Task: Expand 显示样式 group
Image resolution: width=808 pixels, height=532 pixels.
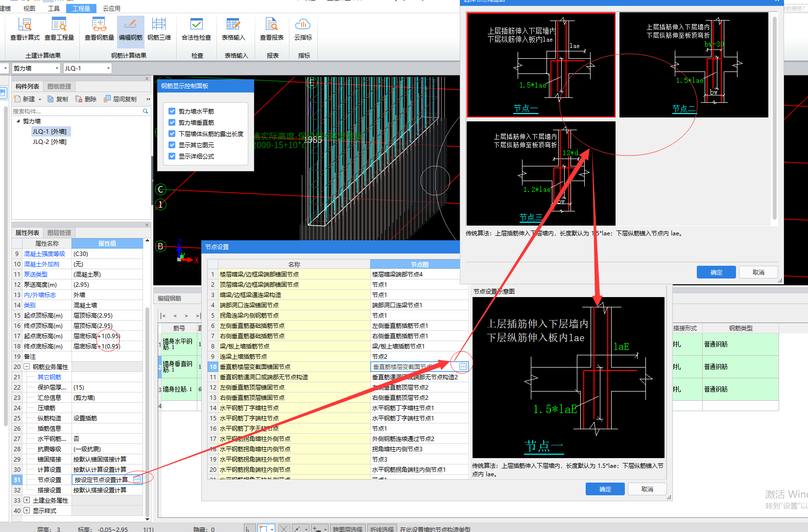Action: point(27,510)
